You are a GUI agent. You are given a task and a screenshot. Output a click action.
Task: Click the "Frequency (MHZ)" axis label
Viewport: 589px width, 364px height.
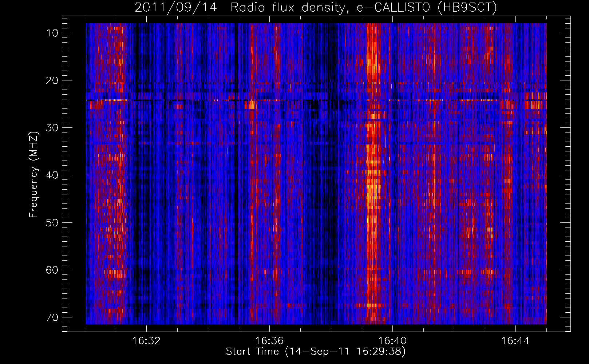tap(33, 175)
